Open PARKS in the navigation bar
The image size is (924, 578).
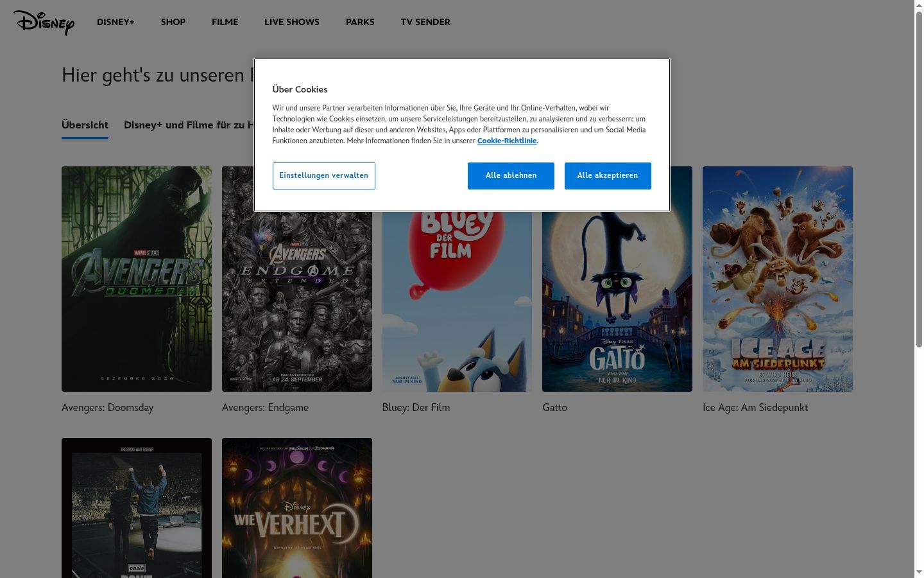point(360,22)
